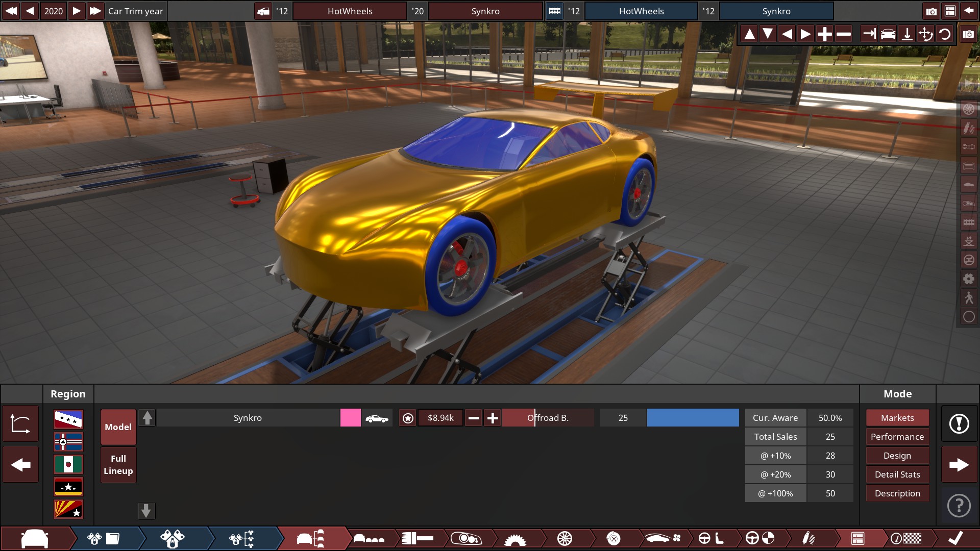Image resolution: width=980 pixels, height=551 pixels.
Task: Click the front car view icon
Action: [888, 34]
